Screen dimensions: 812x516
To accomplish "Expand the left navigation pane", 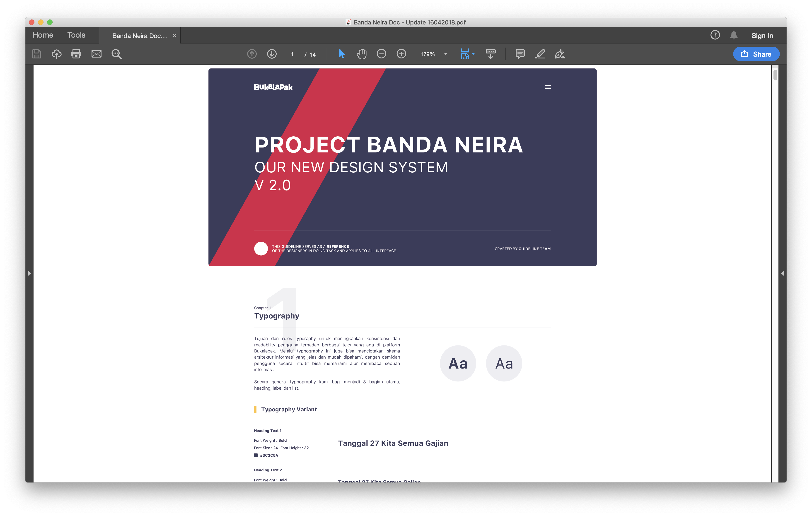I will pyautogui.click(x=29, y=273).
